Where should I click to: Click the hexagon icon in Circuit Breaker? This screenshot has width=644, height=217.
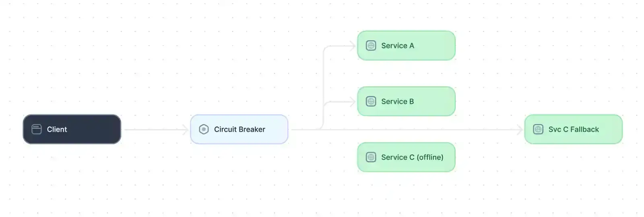click(x=204, y=129)
